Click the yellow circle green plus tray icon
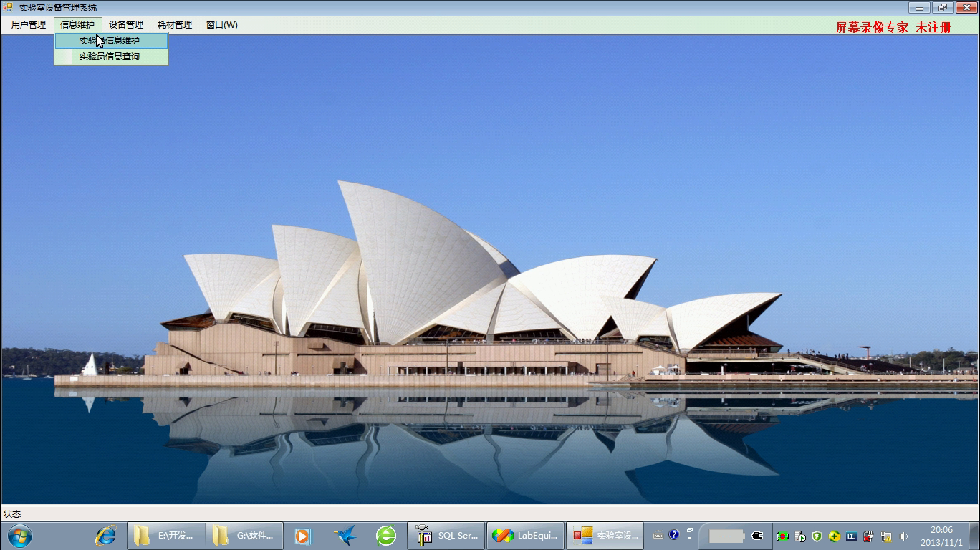This screenshot has width=980, height=550. coord(835,536)
